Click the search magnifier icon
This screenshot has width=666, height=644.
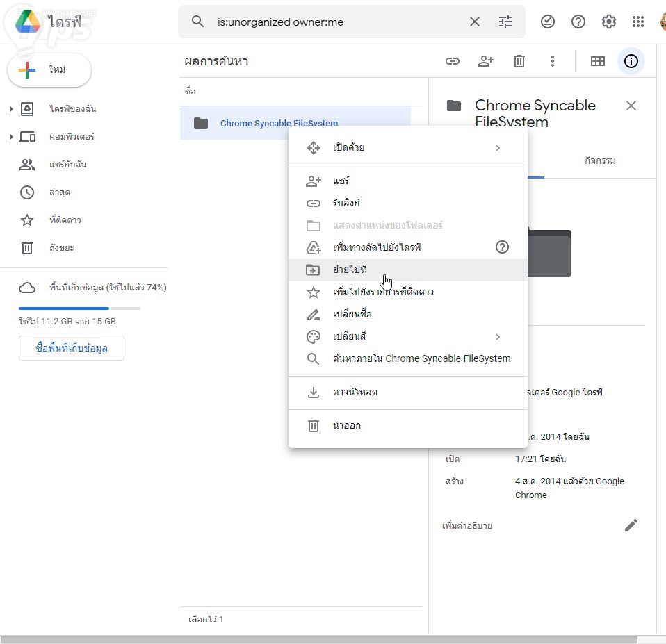click(x=197, y=22)
